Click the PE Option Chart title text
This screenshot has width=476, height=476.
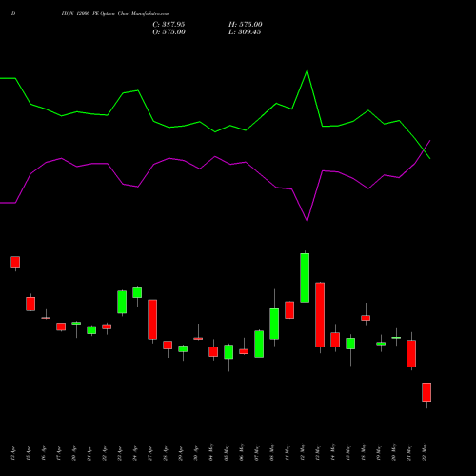pos(116,14)
